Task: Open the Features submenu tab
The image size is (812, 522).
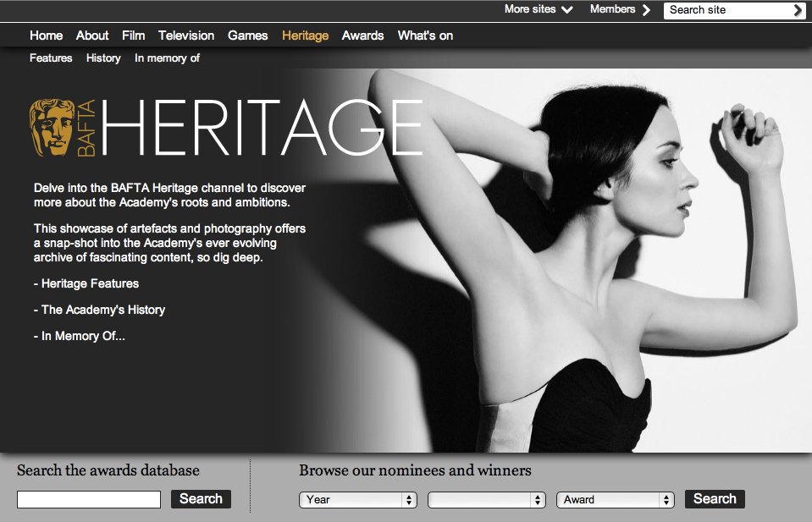Action: 51,58
